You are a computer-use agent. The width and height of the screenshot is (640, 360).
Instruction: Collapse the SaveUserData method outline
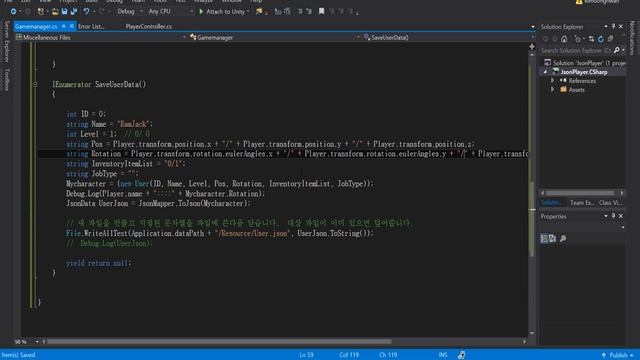point(35,84)
